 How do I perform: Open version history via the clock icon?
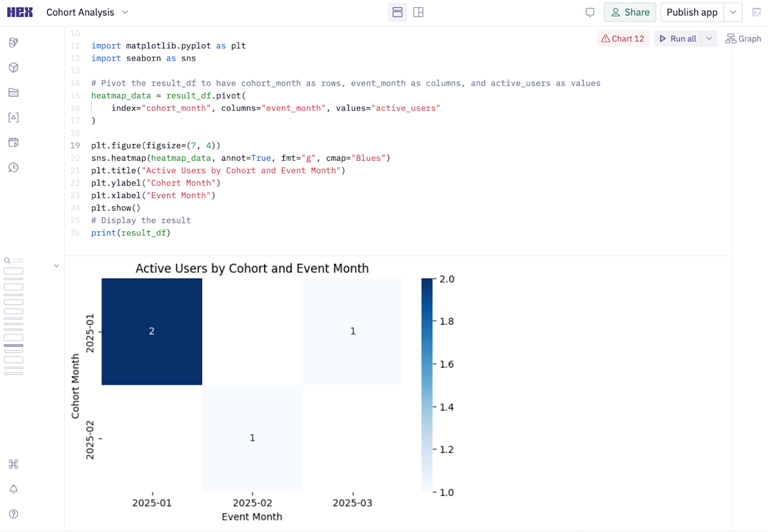(13, 167)
